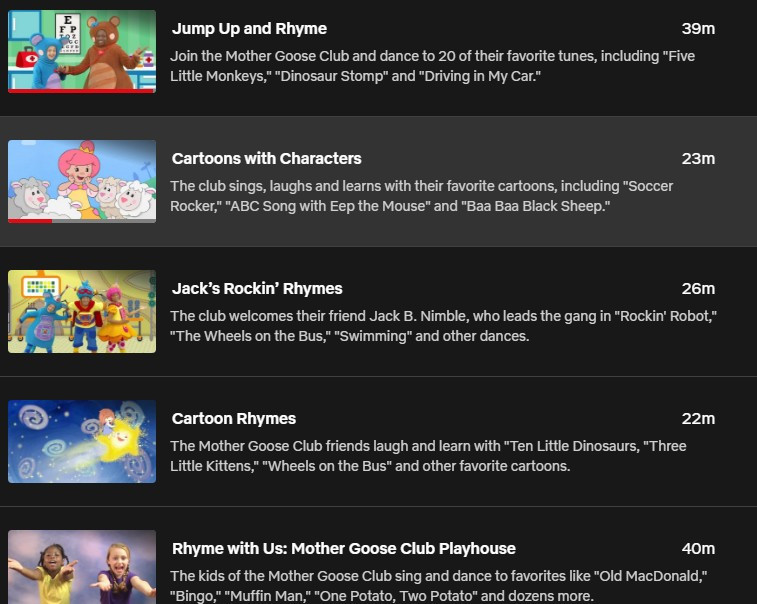Image resolution: width=757 pixels, height=604 pixels.
Task: Click the 40m duration label
Action: pyautogui.click(x=698, y=548)
